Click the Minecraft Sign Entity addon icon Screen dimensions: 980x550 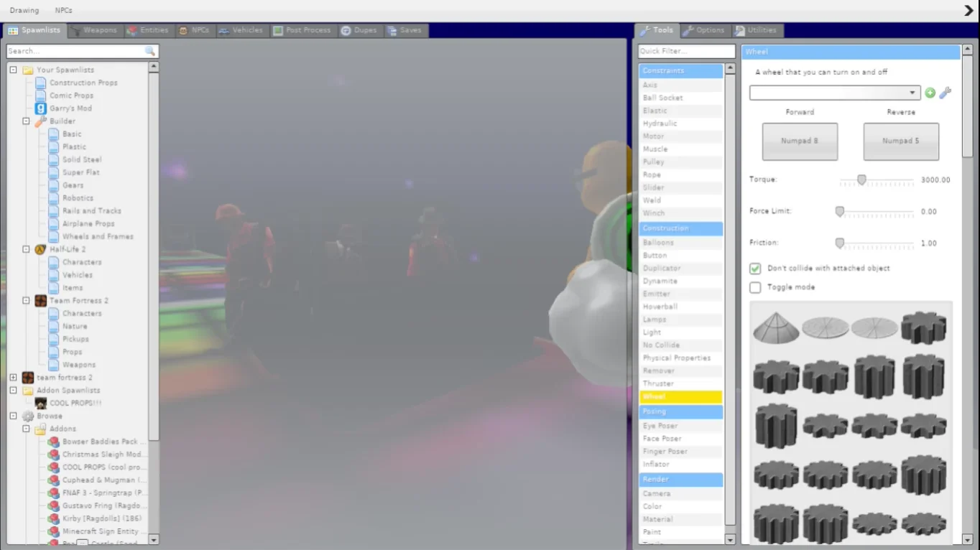(x=54, y=531)
